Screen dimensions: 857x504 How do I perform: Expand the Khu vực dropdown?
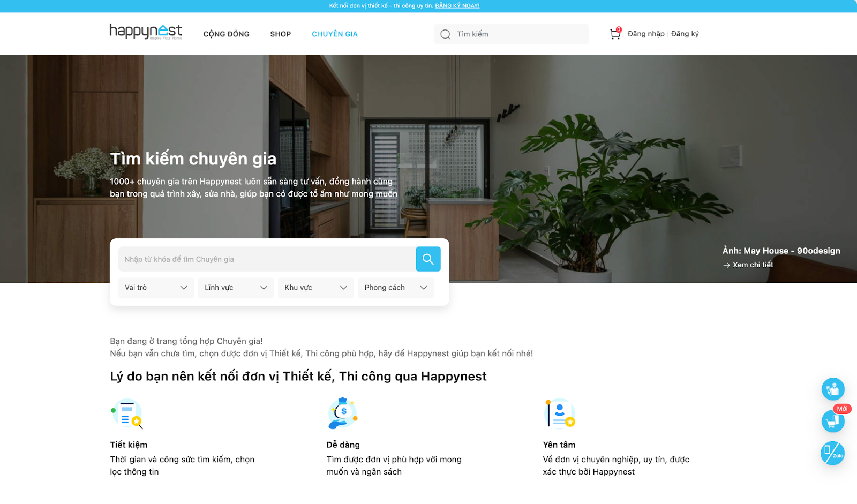pos(316,288)
